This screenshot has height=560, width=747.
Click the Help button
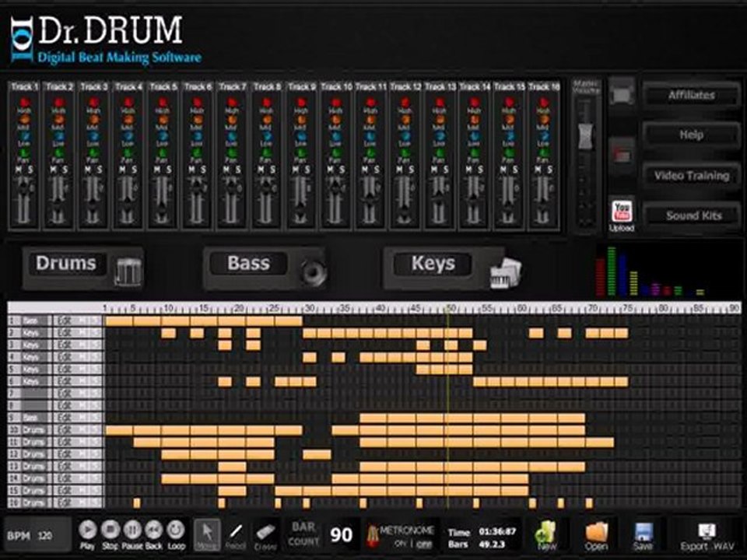click(691, 135)
